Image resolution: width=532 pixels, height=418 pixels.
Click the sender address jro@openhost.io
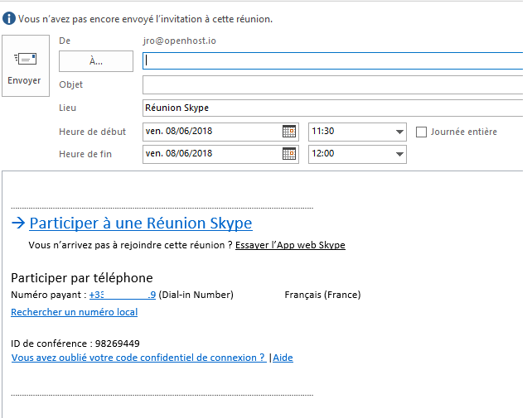tap(180, 41)
